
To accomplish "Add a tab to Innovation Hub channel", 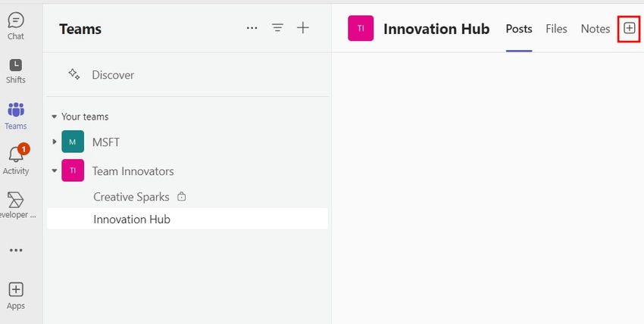I will tap(629, 28).
